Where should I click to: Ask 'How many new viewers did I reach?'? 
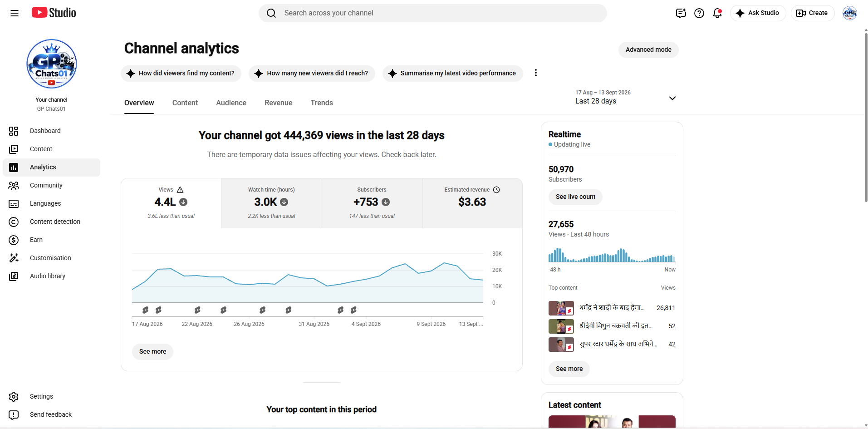(312, 74)
